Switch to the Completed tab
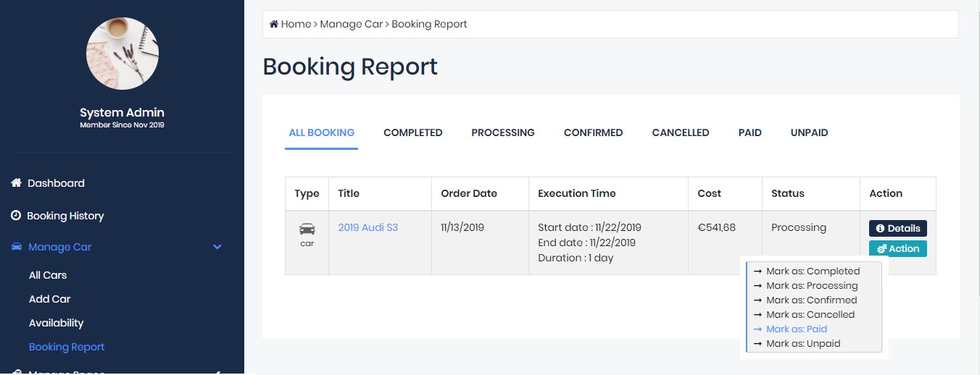The image size is (980, 375). point(412,132)
